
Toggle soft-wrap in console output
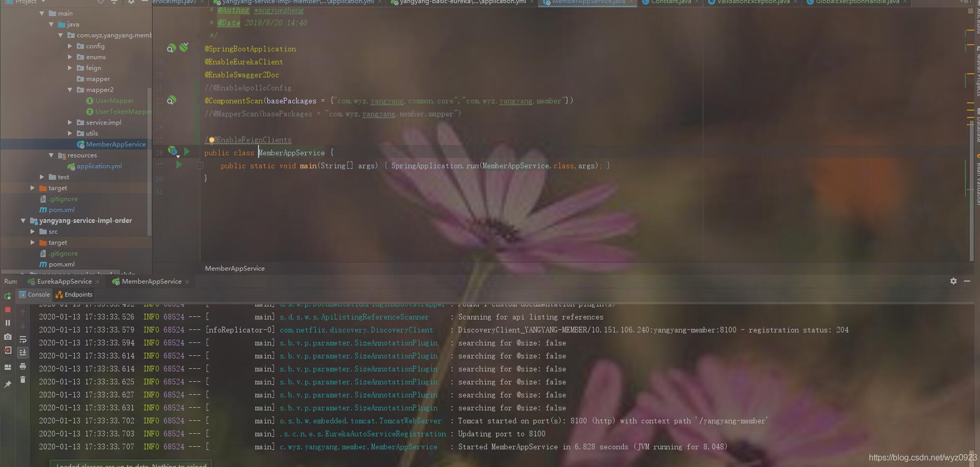click(23, 339)
